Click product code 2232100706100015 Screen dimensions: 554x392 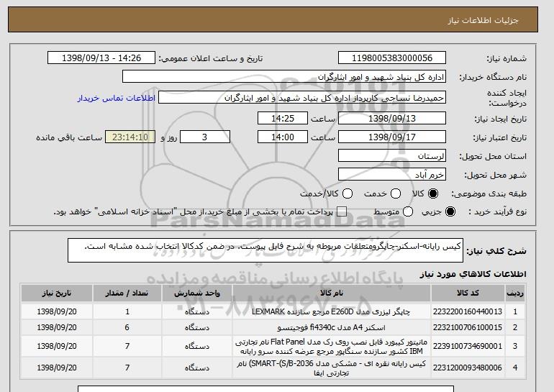click(468, 328)
